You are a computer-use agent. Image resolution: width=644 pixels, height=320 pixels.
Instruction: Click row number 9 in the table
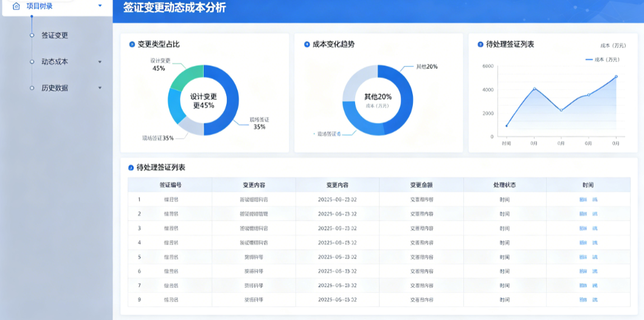click(x=139, y=300)
